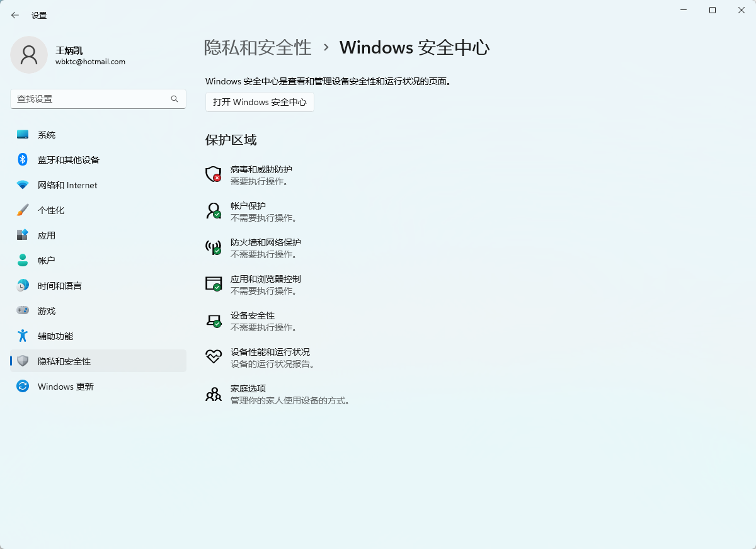The width and height of the screenshot is (756, 549).
Task: Open Windows 更新 page
Action: click(98, 387)
